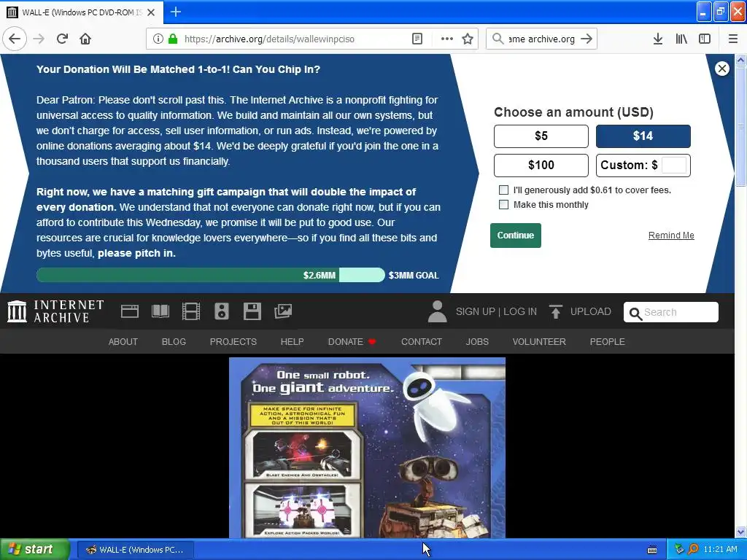Toggle reader view in address bar
Image resolution: width=747 pixels, height=560 pixels.
pos(417,39)
